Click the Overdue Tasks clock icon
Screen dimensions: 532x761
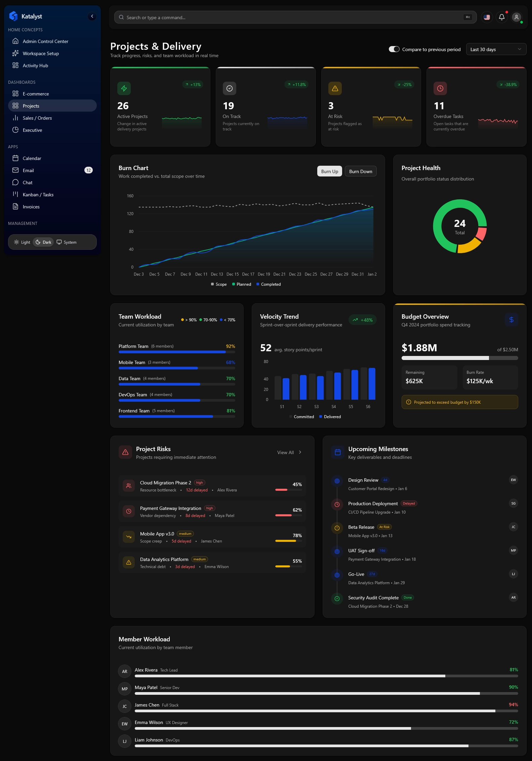[x=440, y=88]
